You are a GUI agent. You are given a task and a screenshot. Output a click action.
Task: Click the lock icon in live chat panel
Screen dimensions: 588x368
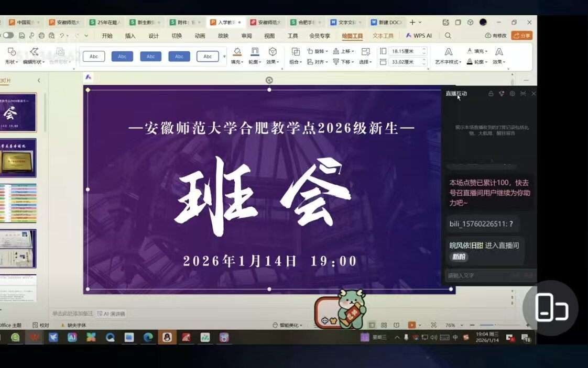pyautogui.click(x=491, y=94)
